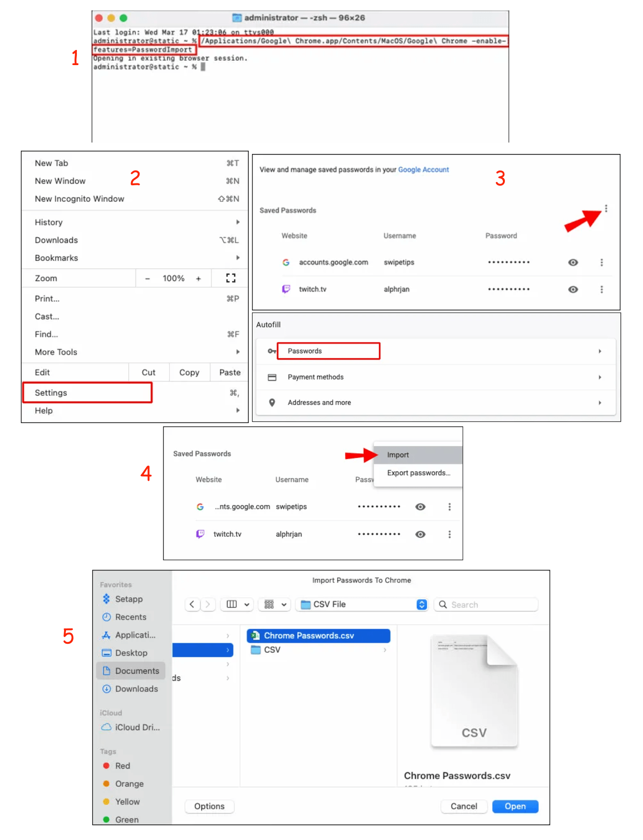Click Cut in Edit row
Image resolution: width=643 pixels, height=840 pixels.
pyautogui.click(x=149, y=372)
